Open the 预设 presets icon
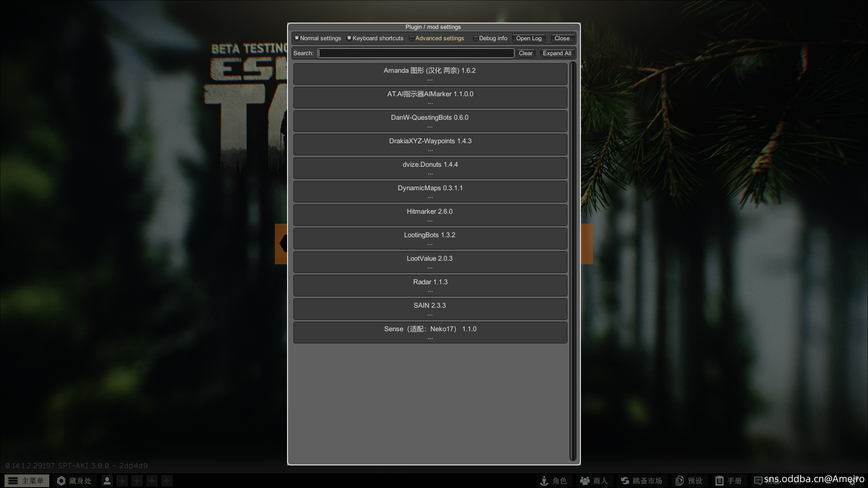868x488 pixels. tap(689, 481)
